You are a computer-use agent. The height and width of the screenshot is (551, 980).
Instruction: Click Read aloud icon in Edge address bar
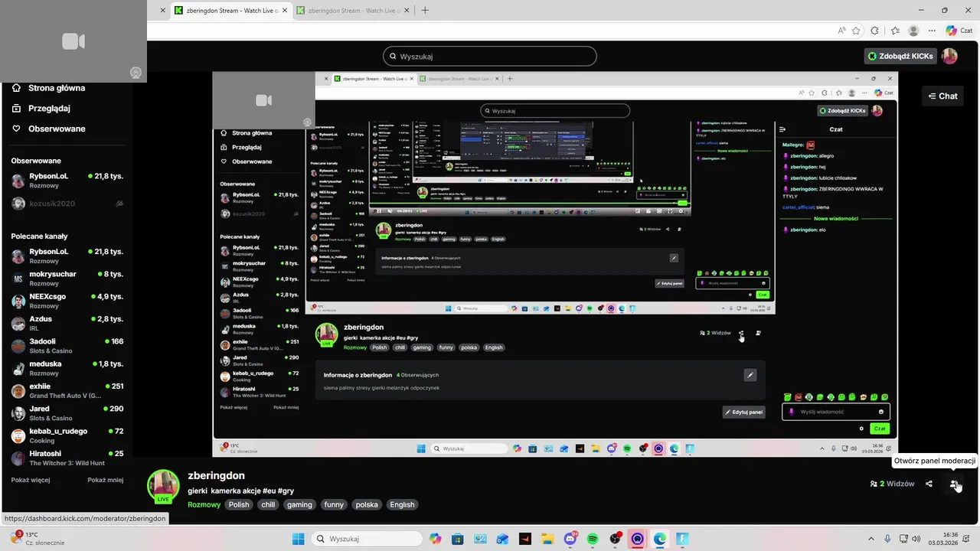point(841,31)
